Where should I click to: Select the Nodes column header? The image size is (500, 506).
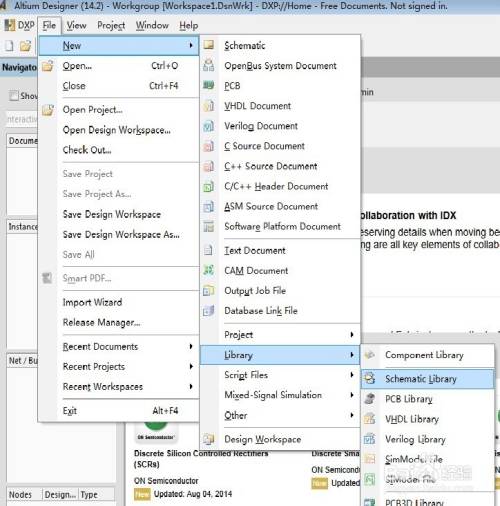point(24,494)
